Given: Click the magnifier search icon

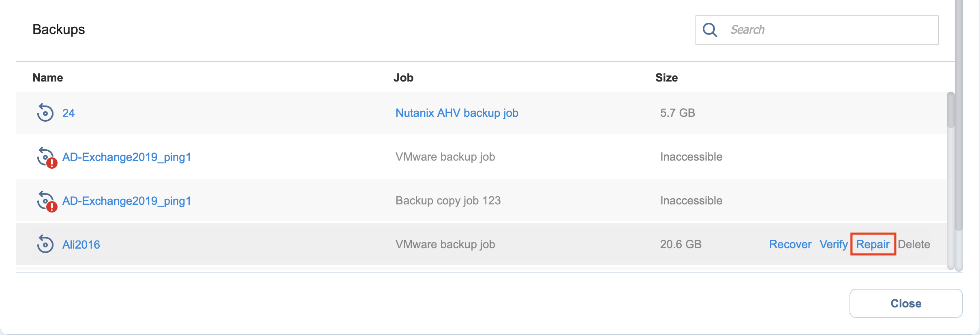Looking at the screenshot, I should click(710, 30).
